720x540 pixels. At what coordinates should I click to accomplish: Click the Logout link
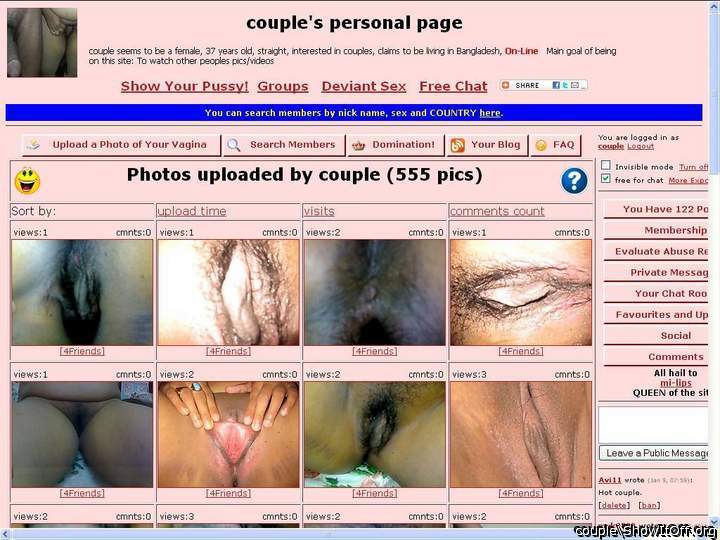tap(640, 147)
